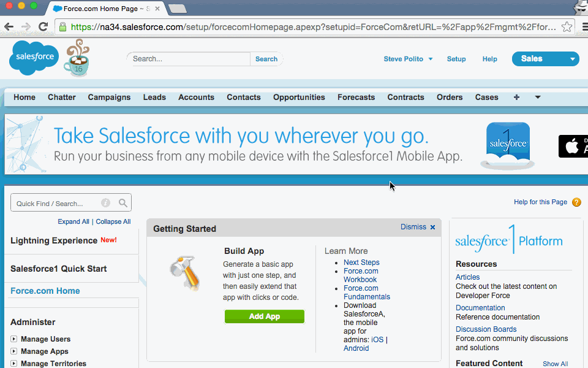Screen dimensions: 588x368
Task: Click Show All in Featured Content
Action: click(555, 364)
